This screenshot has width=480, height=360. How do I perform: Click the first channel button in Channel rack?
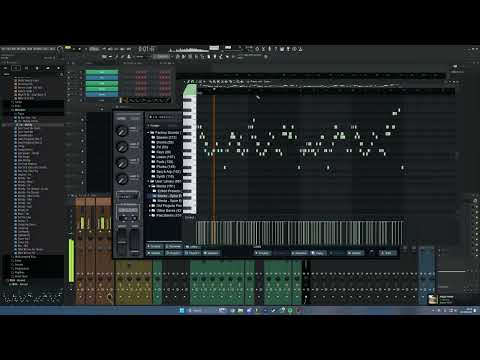102,72
